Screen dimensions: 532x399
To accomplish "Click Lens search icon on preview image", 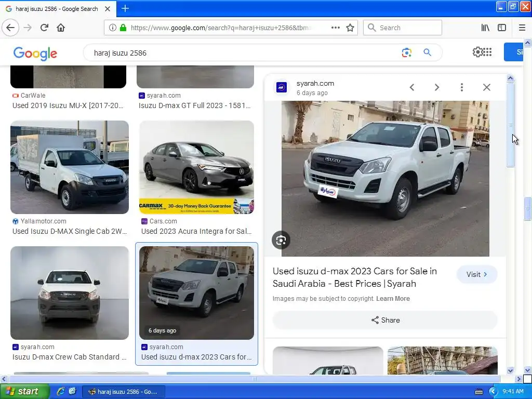I will click(281, 240).
